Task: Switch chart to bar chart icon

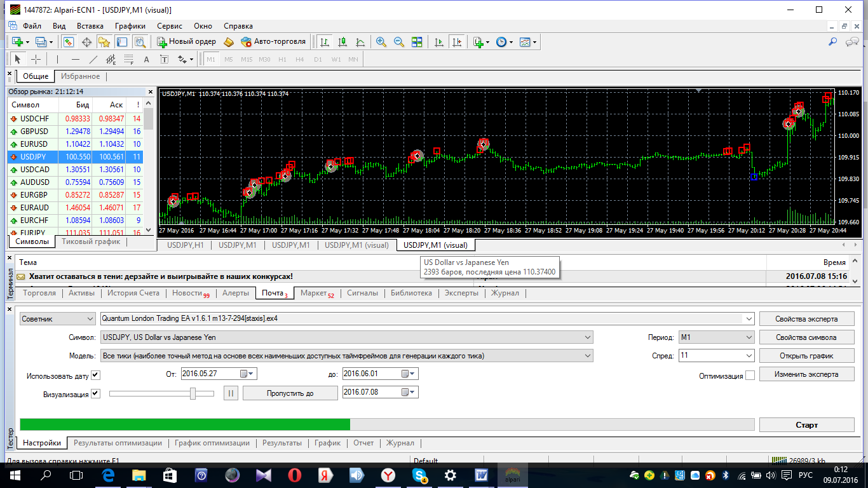Action: click(325, 42)
